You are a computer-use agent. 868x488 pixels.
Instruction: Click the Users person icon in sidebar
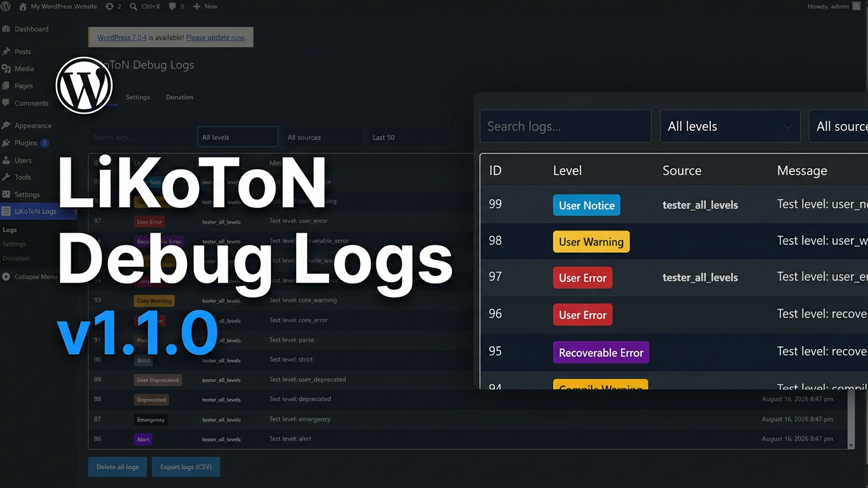point(6,160)
